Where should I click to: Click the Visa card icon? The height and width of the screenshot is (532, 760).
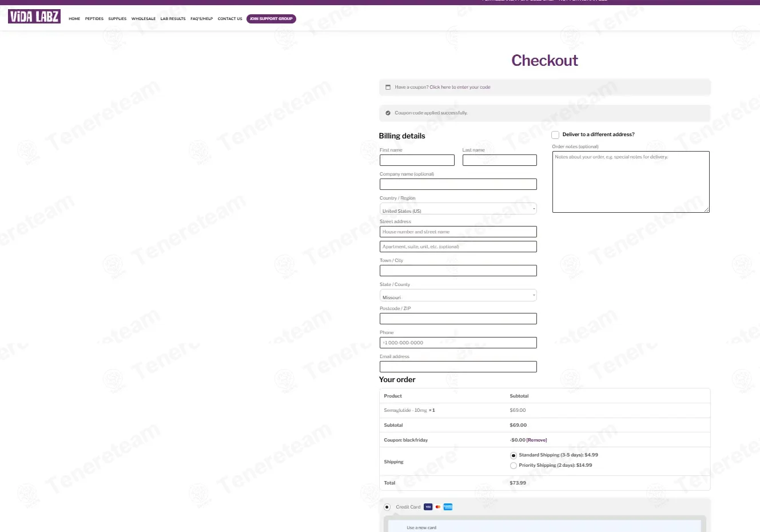[x=428, y=507]
